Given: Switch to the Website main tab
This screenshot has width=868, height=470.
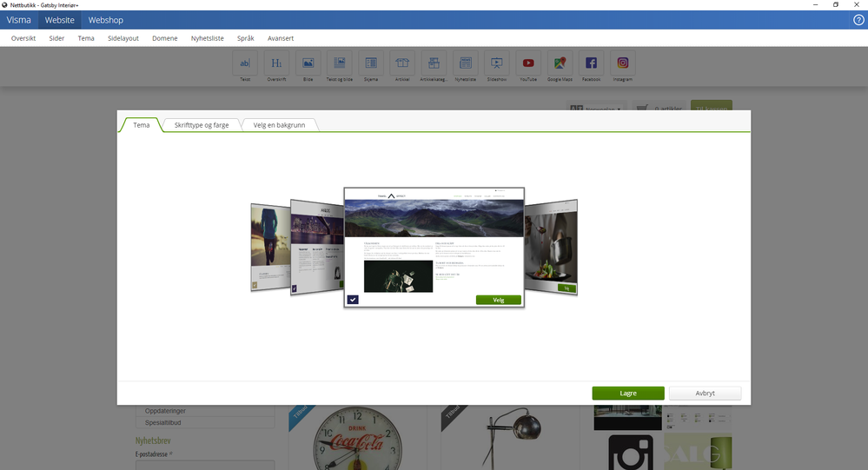Looking at the screenshot, I should [59, 20].
